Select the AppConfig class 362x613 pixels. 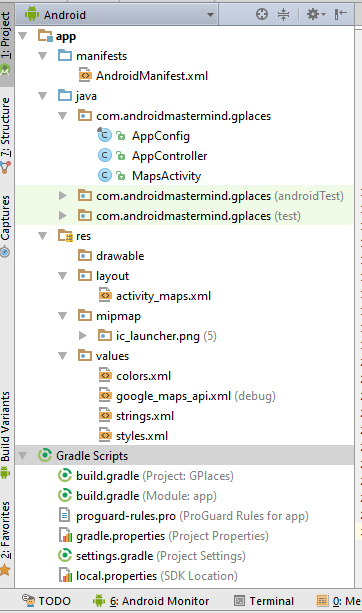pyautogui.click(x=161, y=136)
